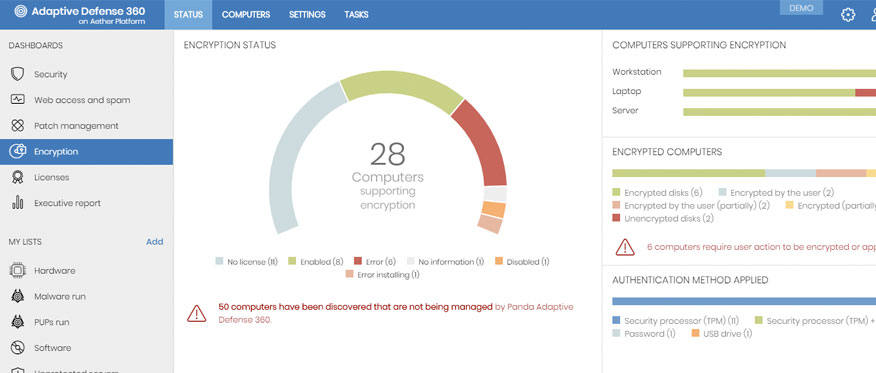Switch to the Computers tab
This screenshot has width=876, height=373.
[246, 15]
